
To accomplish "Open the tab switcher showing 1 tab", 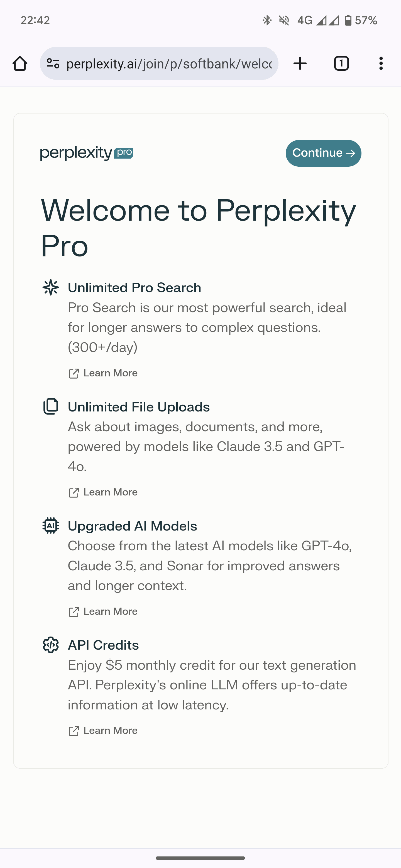I will pos(341,63).
